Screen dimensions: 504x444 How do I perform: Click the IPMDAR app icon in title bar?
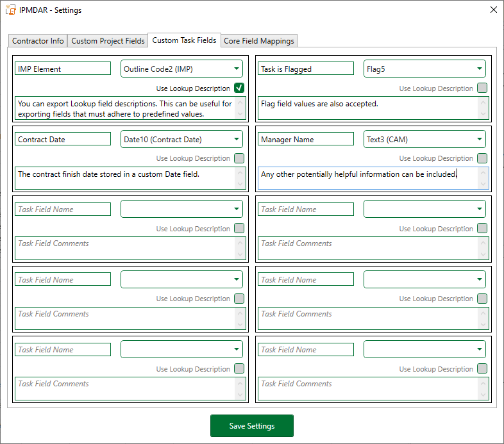(x=11, y=10)
